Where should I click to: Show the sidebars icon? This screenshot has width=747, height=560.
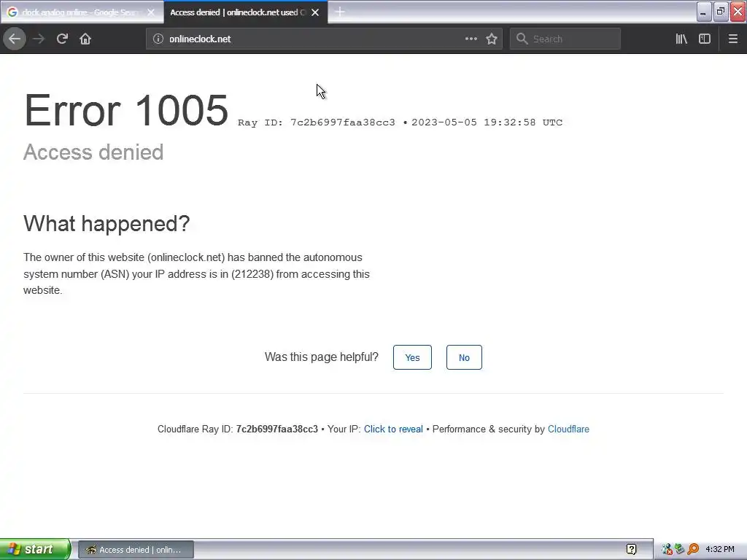click(705, 39)
